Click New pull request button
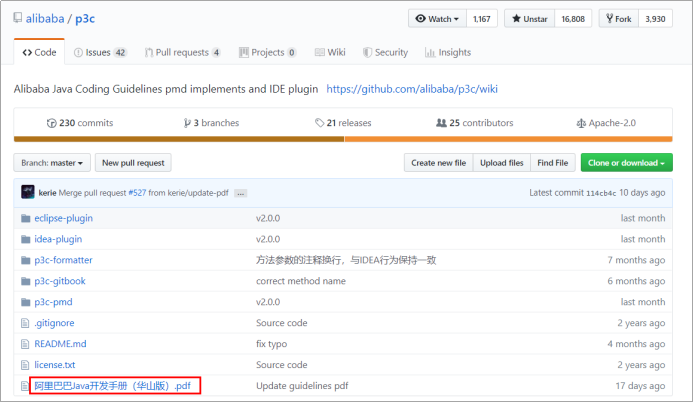This screenshot has height=402, width=694. pyautogui.click(x=133, y=162)
